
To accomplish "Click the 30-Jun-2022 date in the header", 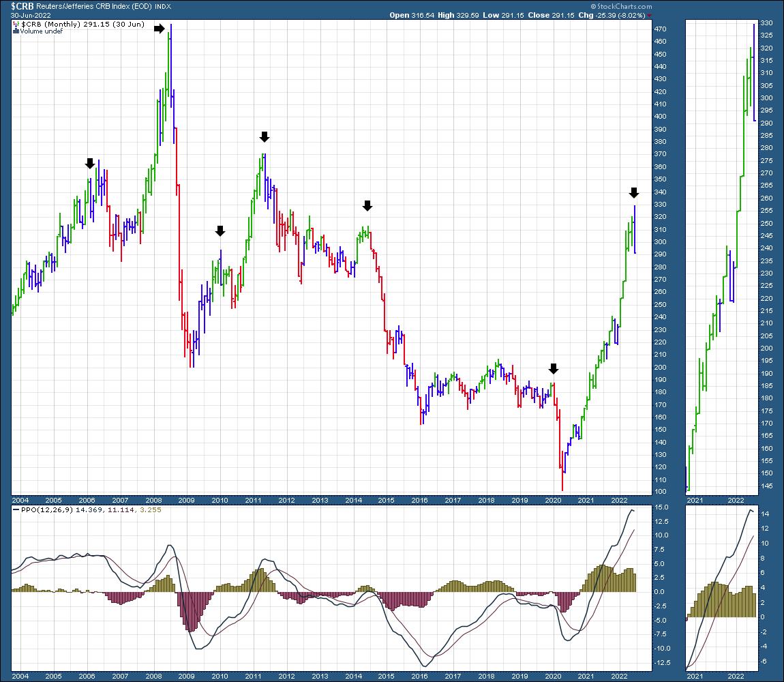I will [31, 15].
